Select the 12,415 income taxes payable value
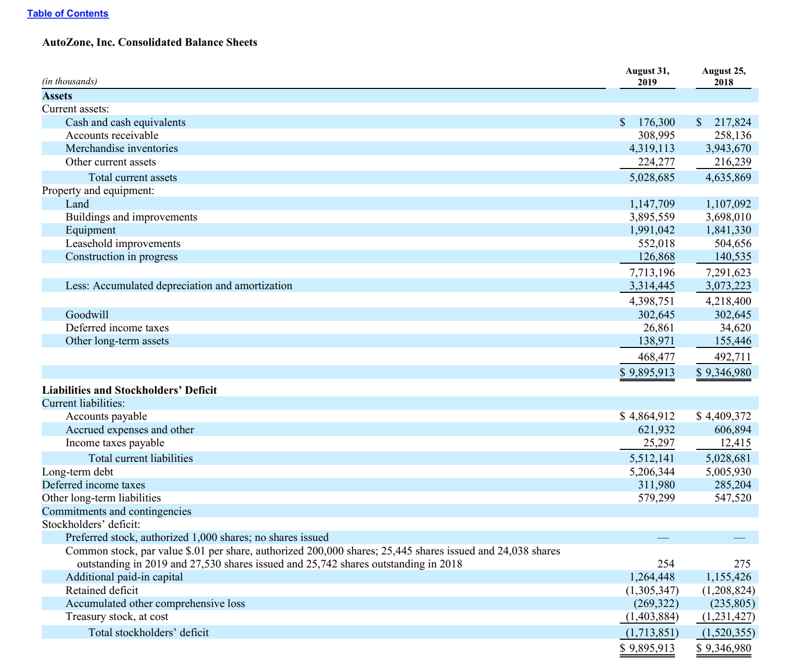806x672 pixels. click(x=735, y=443)
